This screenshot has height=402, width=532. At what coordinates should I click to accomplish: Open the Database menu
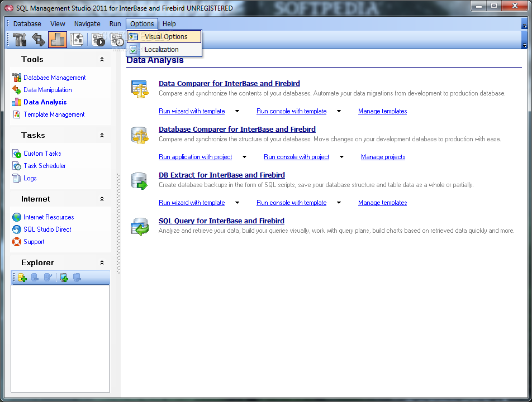click(27, 23)
